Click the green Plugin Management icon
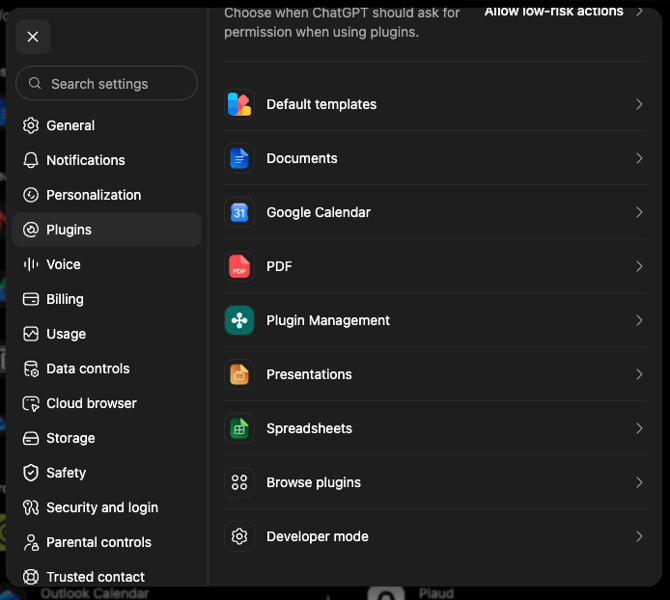The image size is (670, 600). (239, 321)
